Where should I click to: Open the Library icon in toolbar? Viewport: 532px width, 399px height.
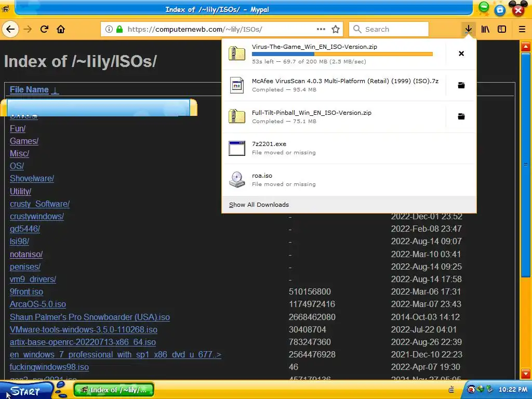click(x=485, y=29)
